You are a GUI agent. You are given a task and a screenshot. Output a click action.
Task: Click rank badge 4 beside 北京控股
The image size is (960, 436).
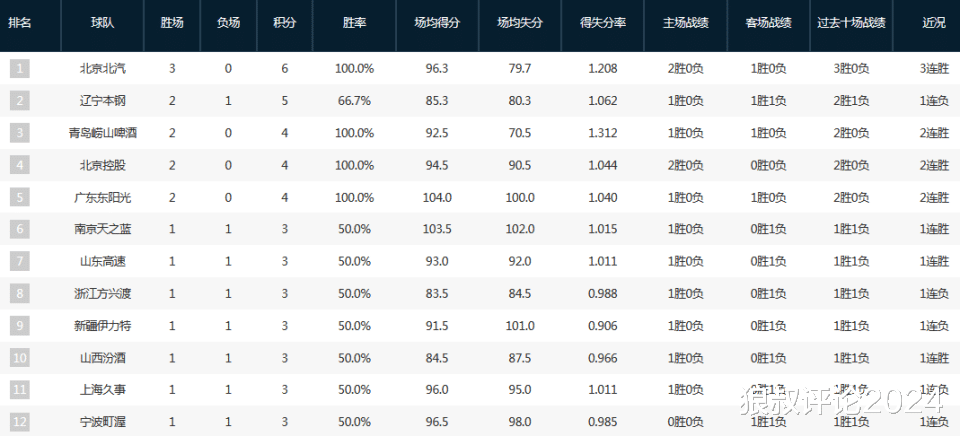pyautogui.click(x=20, y=165)
